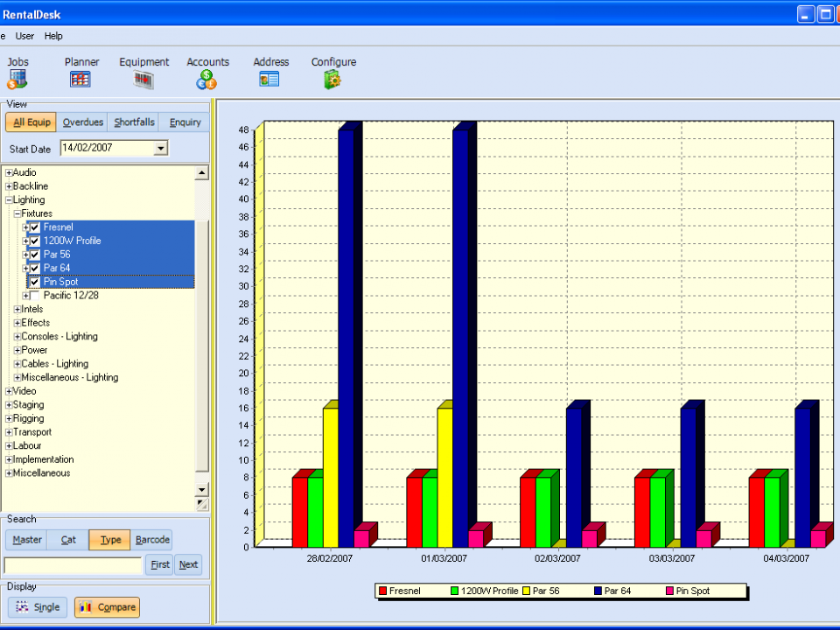
Task: Uncheck the Par 56 checkbox
Action: pyautogui.click(x=35, y=255)
